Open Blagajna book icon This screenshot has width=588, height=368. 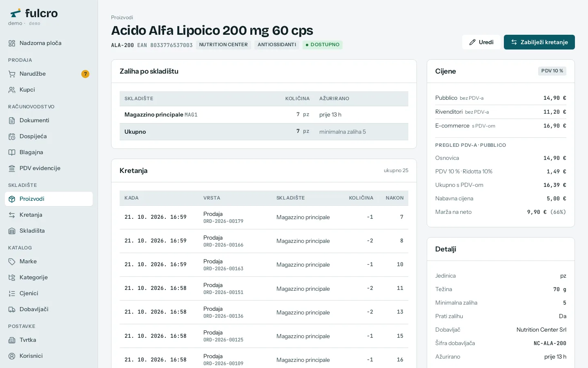[12, 153]
